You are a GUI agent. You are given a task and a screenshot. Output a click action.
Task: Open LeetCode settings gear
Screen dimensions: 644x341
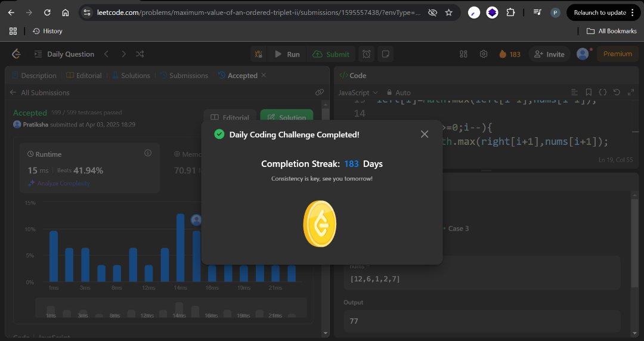[x=484, y=54]
